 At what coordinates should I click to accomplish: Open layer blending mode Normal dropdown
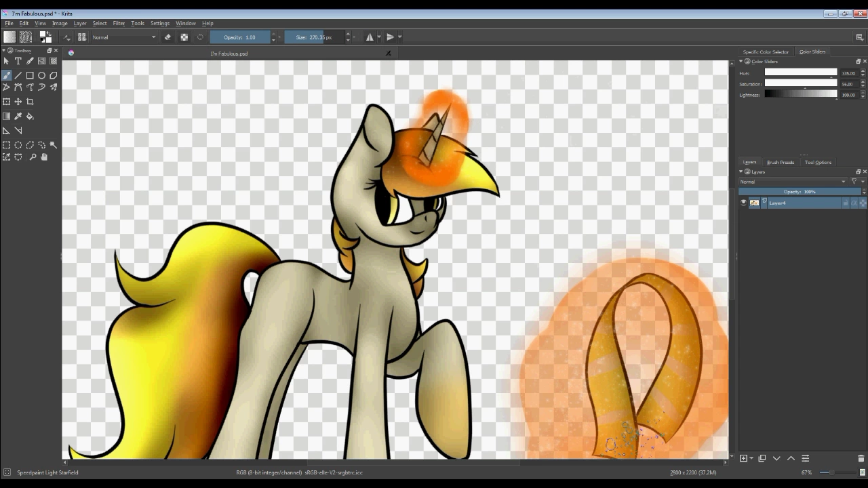(793, 182)
